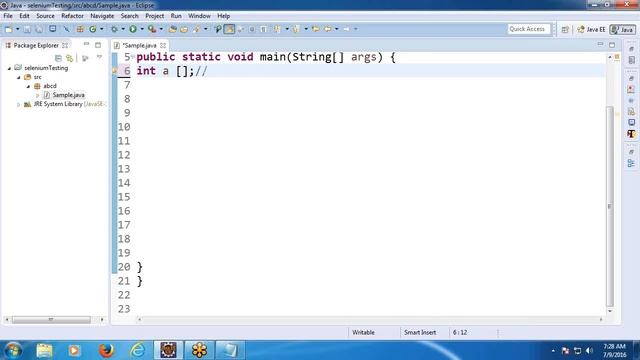The height and width of the screenshot is (360, 640).
Task: Select the abcd package tree item
Action: 50,86
